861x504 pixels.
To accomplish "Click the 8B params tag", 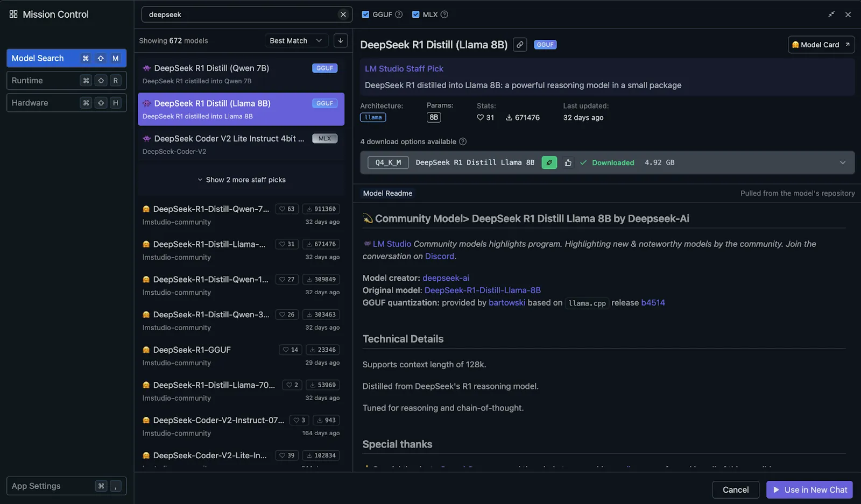I will 434,117.
